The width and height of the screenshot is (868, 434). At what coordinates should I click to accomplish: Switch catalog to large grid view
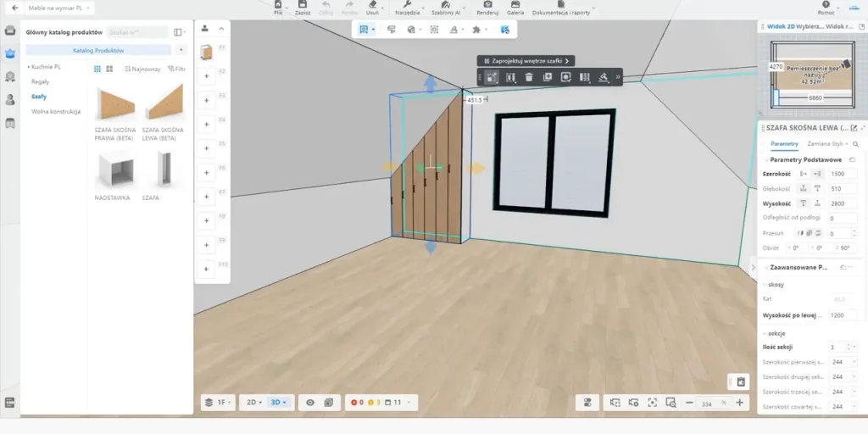(x=109, y=69)
